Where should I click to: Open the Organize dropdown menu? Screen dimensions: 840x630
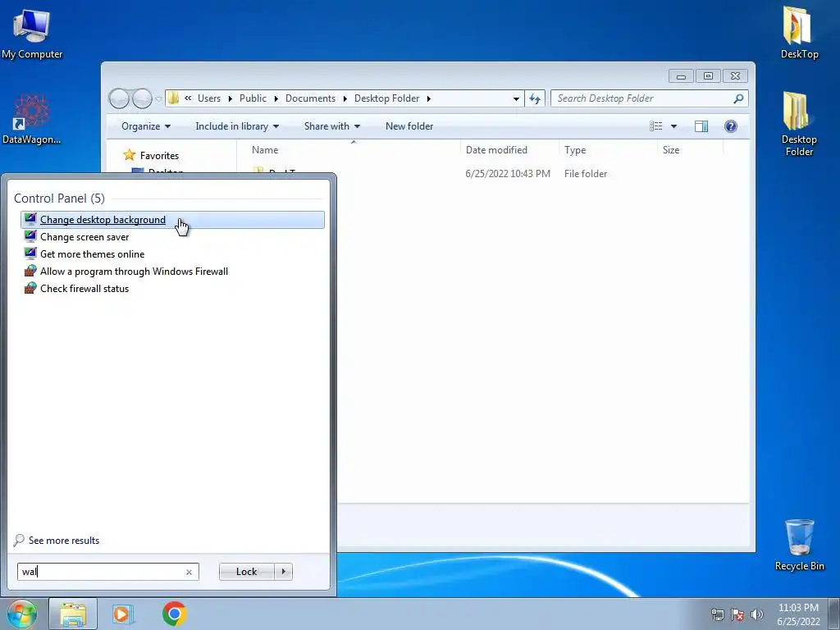click(x=146, y=126)
